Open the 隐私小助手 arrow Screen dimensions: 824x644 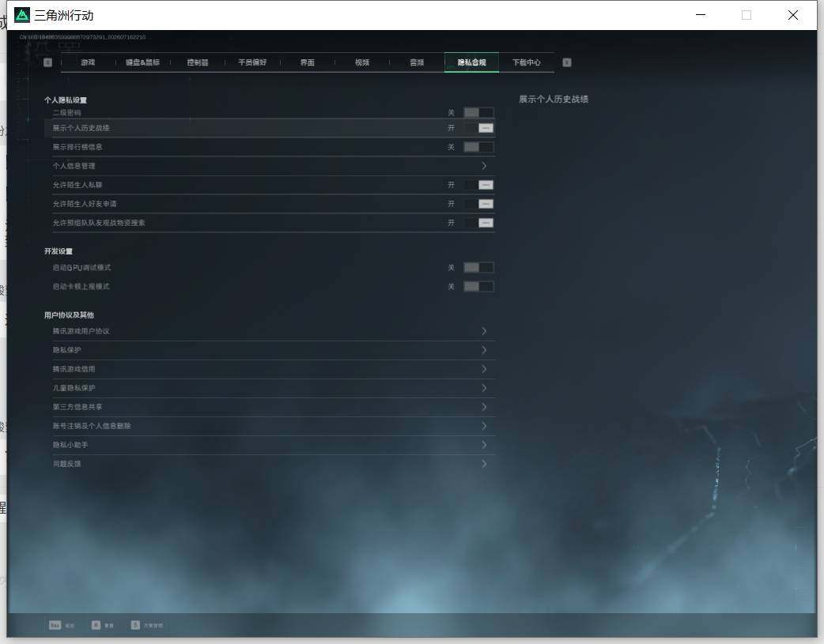pyautogui.click(x=484, y=445)
